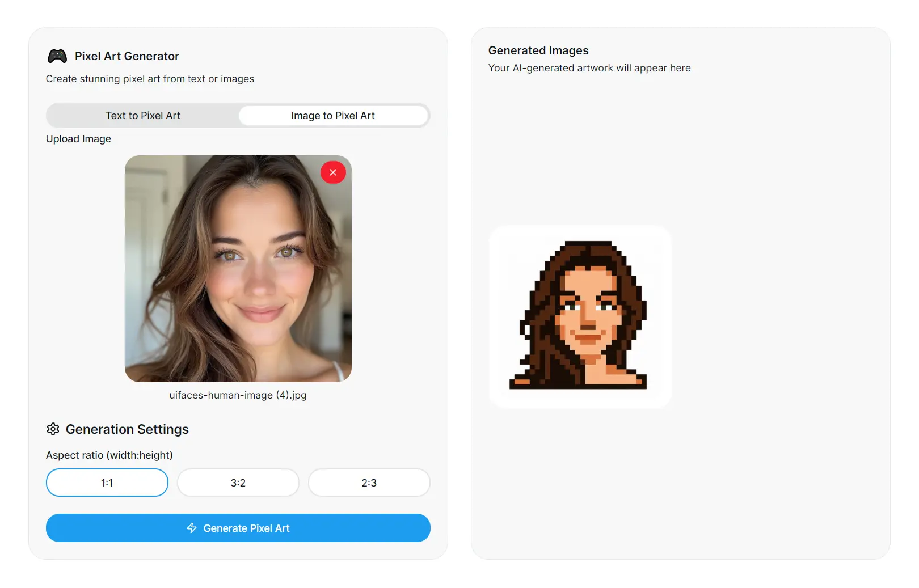Choose the 1:1 aspect ratio

[x=107, y=483]
